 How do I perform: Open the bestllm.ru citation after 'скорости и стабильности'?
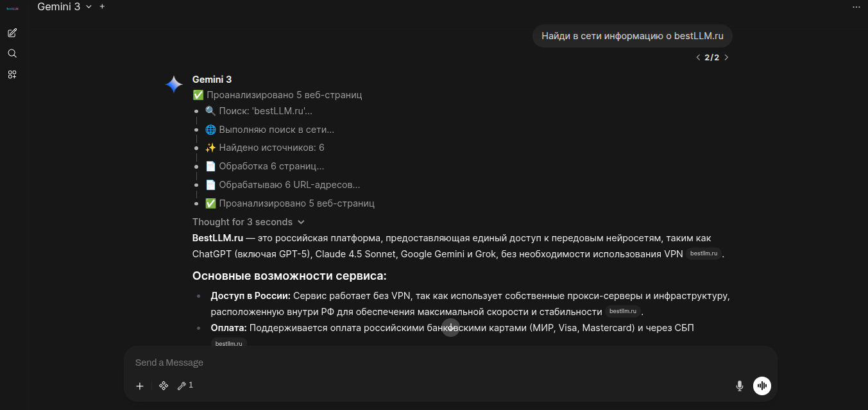[x=623, y=311]
